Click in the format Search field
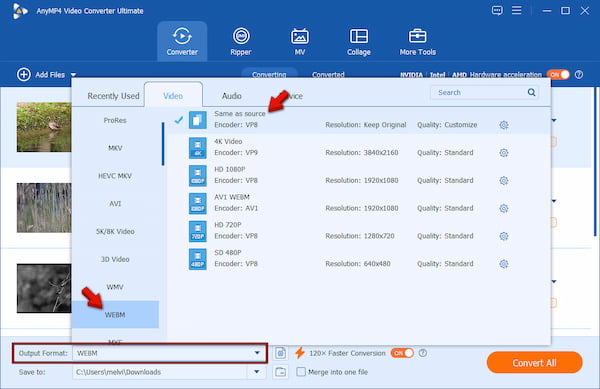Image resolution: width=600 pixels, height=389 pixels. point(484,92)
